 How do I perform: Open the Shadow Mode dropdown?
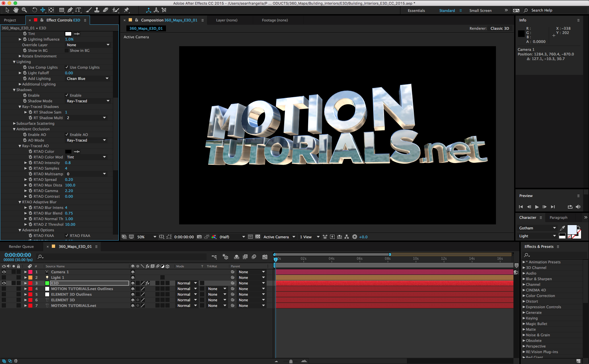tap(88, 101)
